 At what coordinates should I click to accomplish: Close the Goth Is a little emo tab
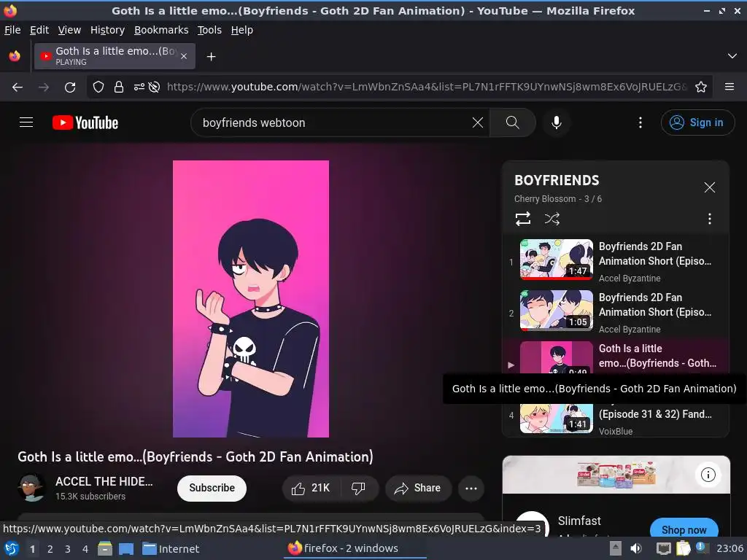click(184, 56)
